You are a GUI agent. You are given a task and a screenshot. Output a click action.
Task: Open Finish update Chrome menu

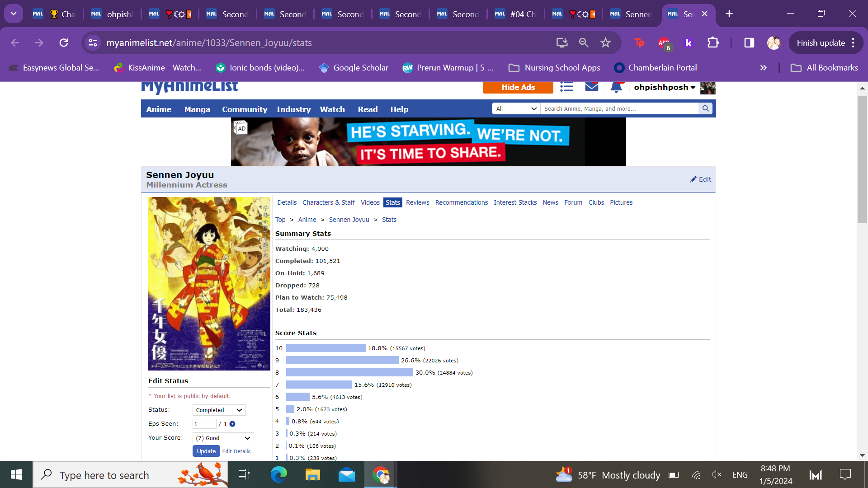coord(826,43)
